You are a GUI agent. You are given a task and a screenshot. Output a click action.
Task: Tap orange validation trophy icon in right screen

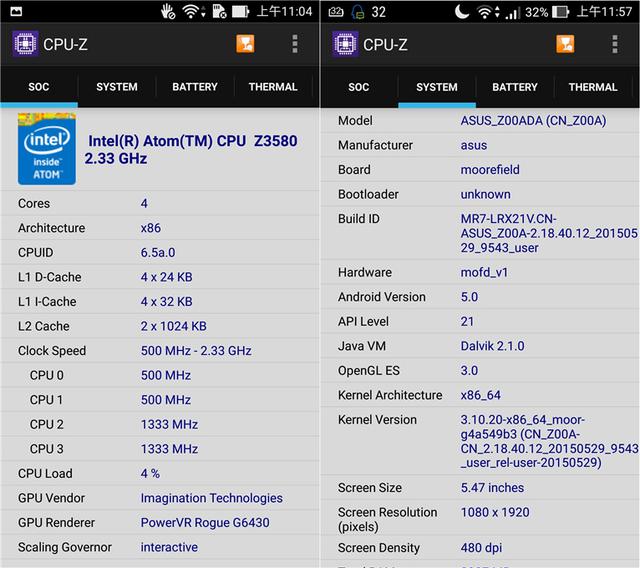click(x=565, y=44)
